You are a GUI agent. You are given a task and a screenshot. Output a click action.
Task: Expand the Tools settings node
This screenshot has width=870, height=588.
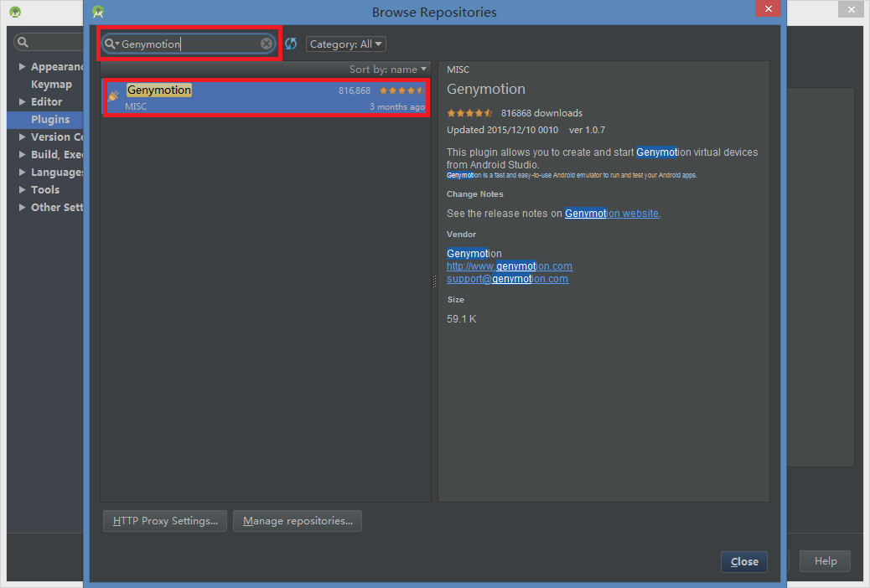click(x=22, y=189)
